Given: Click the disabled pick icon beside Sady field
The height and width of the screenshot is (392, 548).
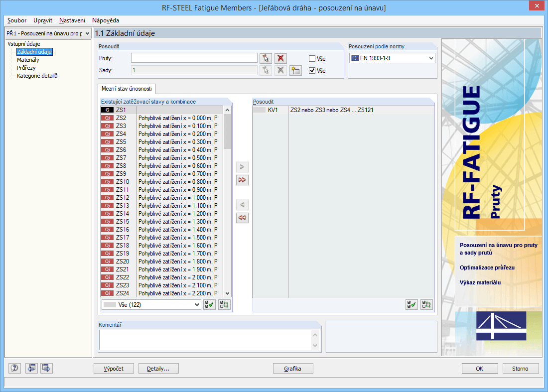Looking at the screenshot, I should coord(266,70).
